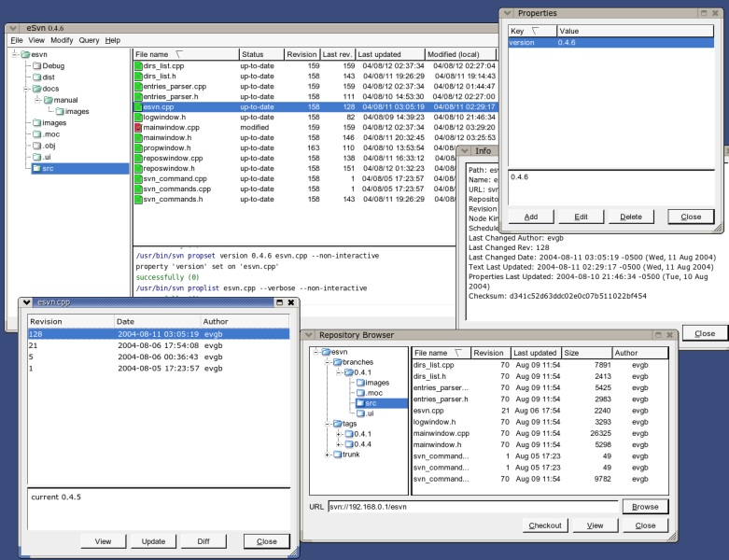
Task: Click View in the esvn.cpp log window
Action: [103, 541]
